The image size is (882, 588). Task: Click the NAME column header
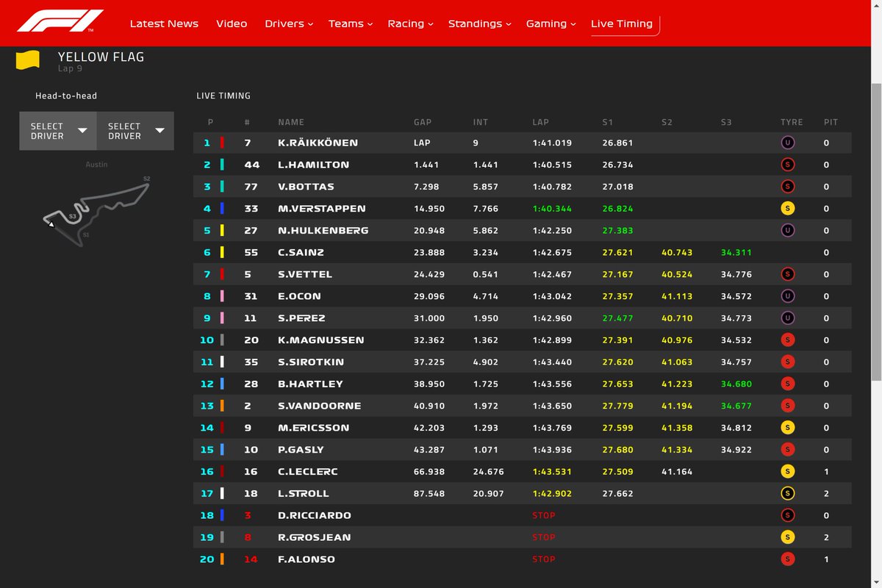pyautogui.click(x=291, y=122)
